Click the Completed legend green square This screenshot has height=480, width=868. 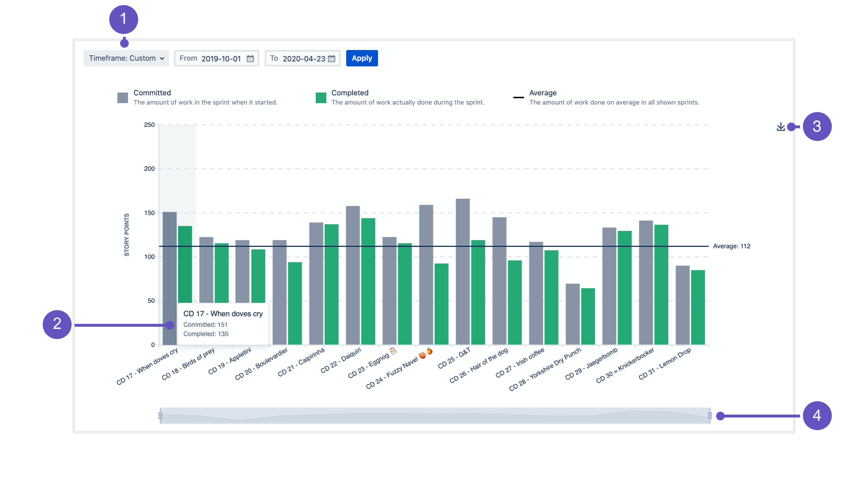(x=321, y=98)
